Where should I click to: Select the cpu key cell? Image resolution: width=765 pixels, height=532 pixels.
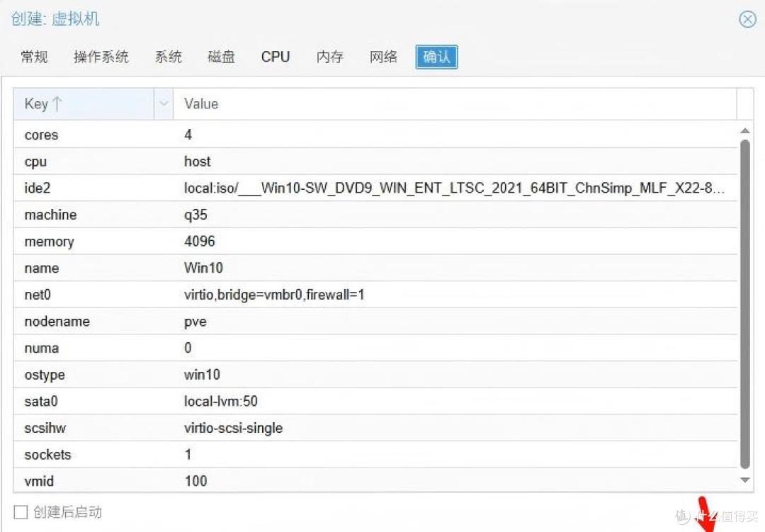click(35, 162)
